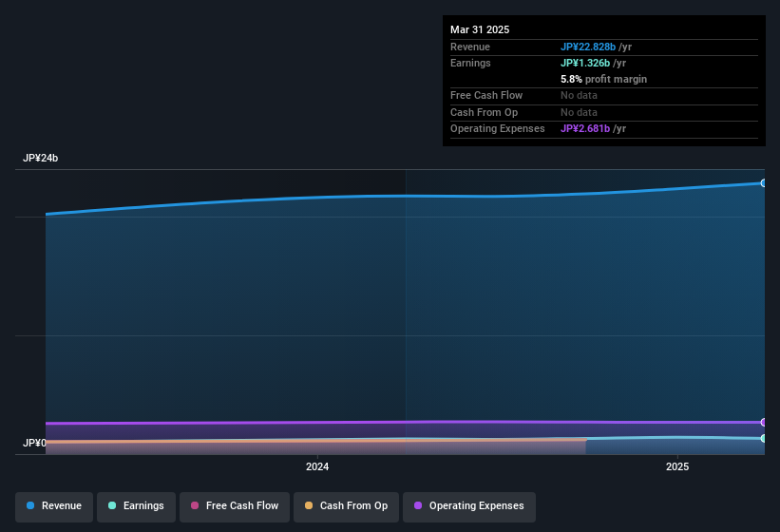Viewport: 780px width, 532px height.
Task: Click the JP¥2.681b operating expenses value
Action: (x=585, y=129)
